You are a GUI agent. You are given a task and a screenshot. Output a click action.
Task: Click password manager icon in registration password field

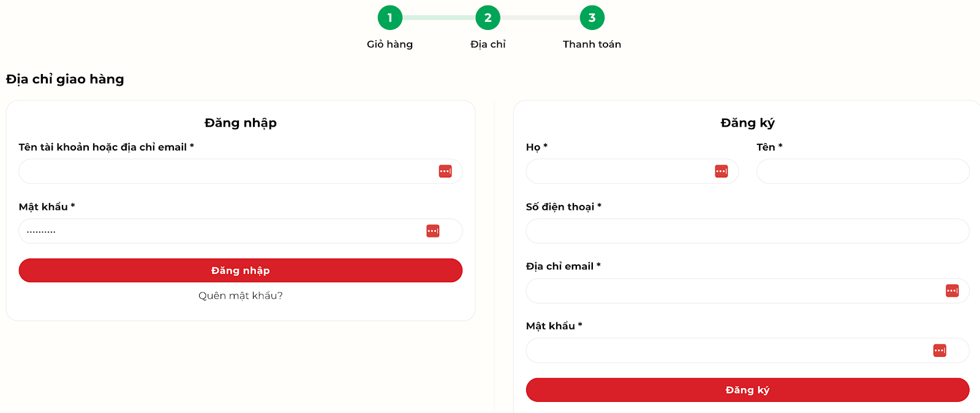click(x=940, y=351)
